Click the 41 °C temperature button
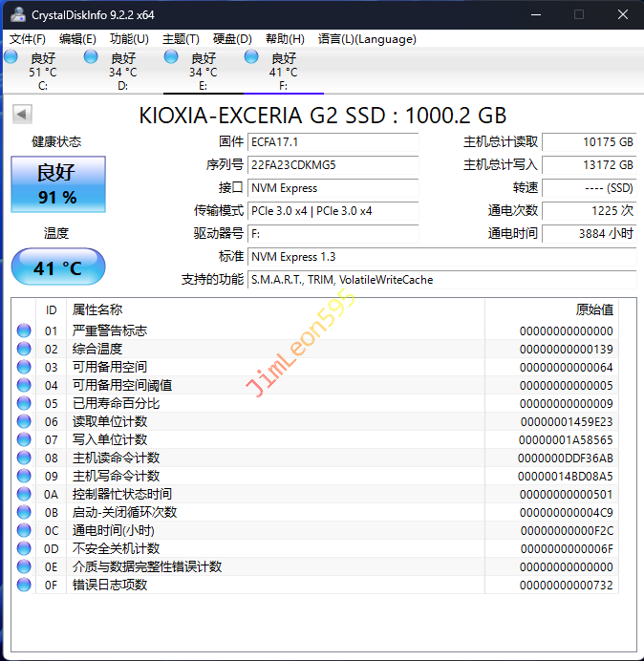Viewport: 644px width, 661px height. click(x=57, y=268)
